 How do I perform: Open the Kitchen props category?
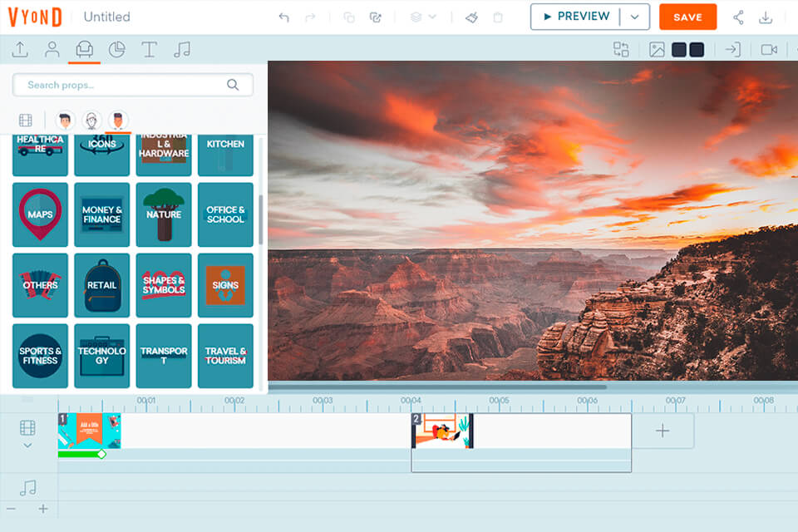coord(225,155)
